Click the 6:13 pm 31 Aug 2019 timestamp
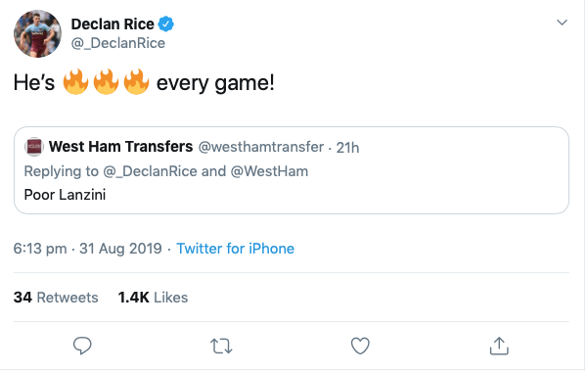 pos(88,249)
